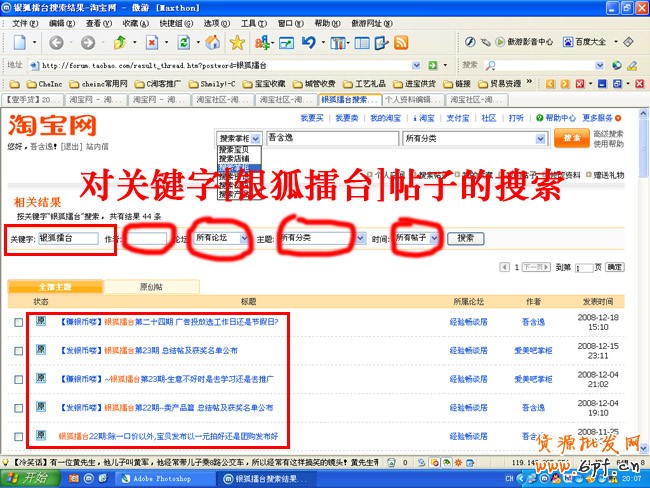
Task: Stop loading with the red X page icon
Action: [152, 42]
